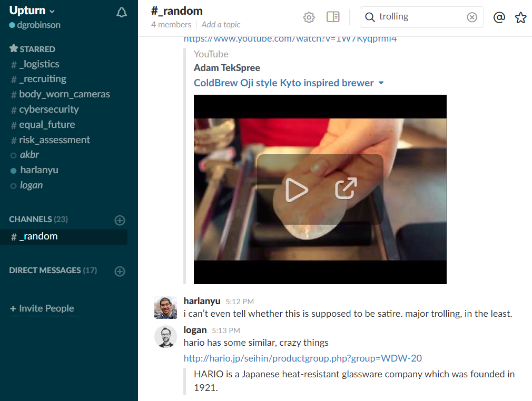Click Add a topic text
This screenshot has width=532, height=401.
[221, 25]
